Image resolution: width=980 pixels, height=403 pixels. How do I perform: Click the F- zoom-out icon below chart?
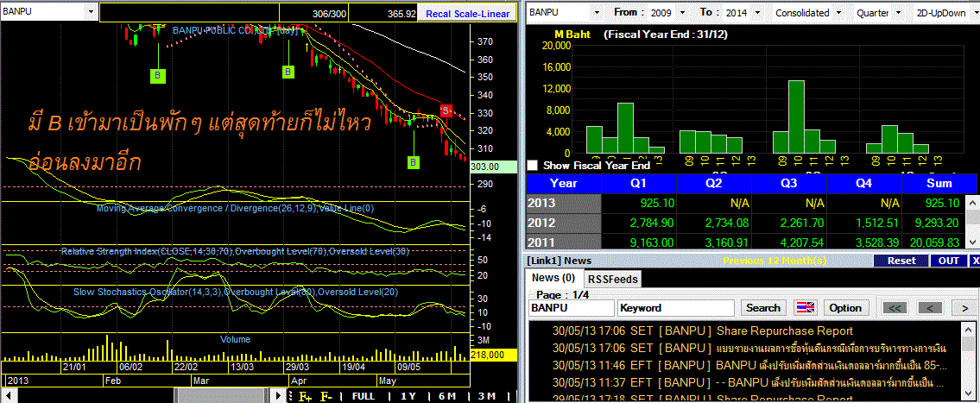[326, 395]
